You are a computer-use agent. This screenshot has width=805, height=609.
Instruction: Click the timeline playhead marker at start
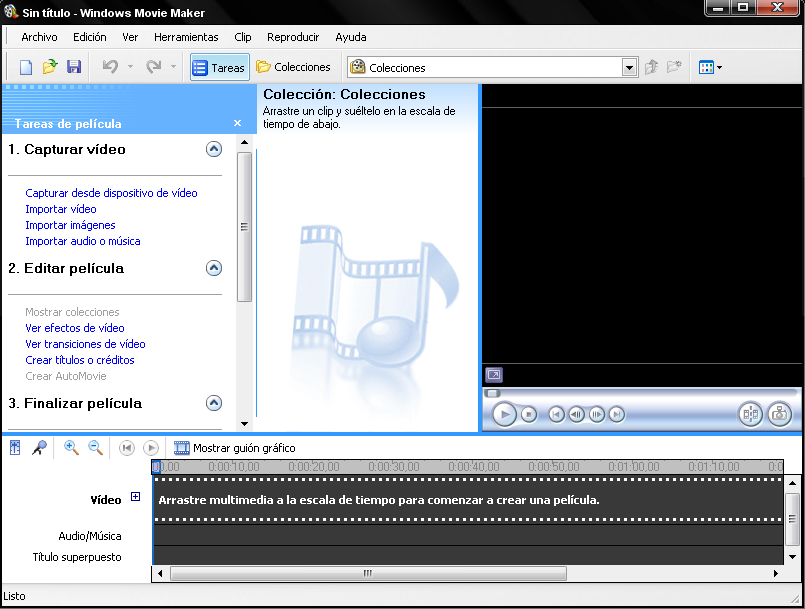point(157,467)
